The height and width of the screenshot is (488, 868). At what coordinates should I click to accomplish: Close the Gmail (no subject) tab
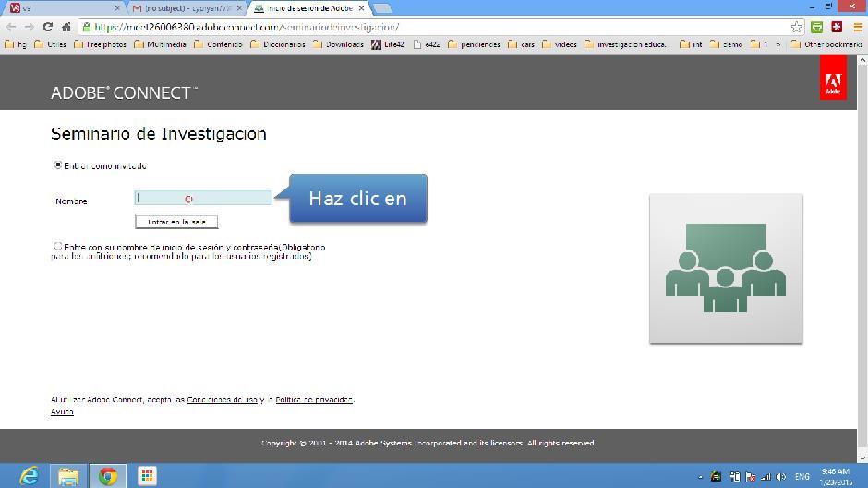coord(239,8)
